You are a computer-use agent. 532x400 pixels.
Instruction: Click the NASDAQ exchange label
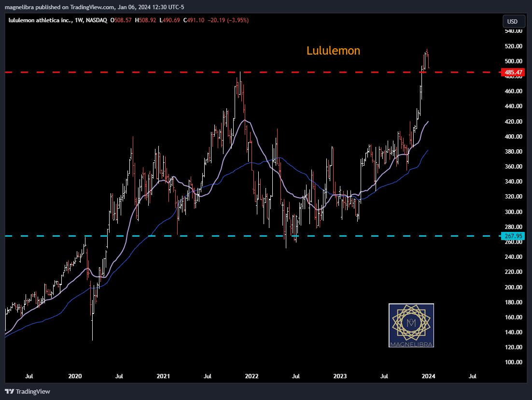pyautogui.click(x=97, y=20)
